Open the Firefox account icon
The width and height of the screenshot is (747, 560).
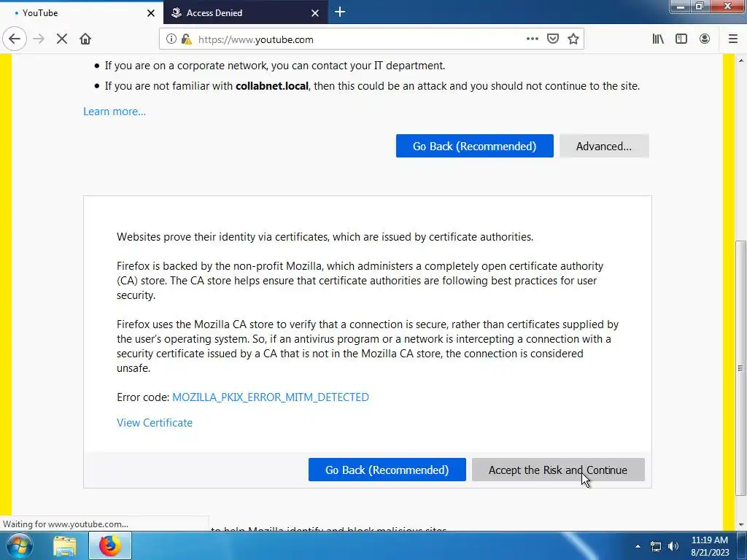pos(705,39)
